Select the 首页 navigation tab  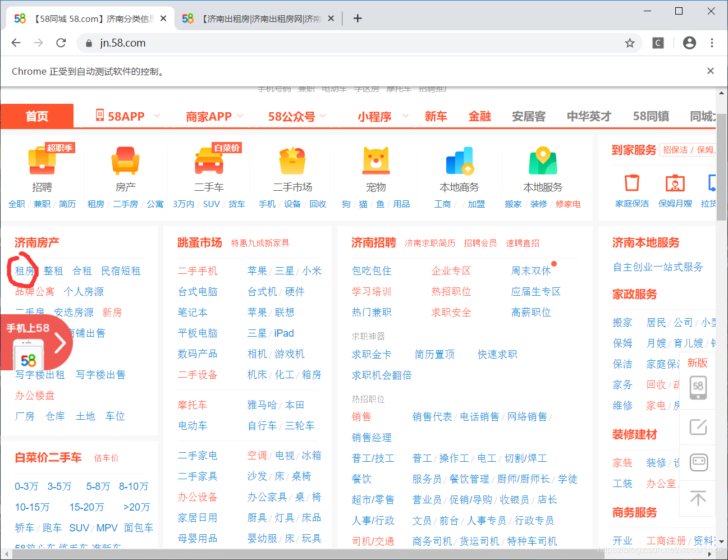point(37,116)
